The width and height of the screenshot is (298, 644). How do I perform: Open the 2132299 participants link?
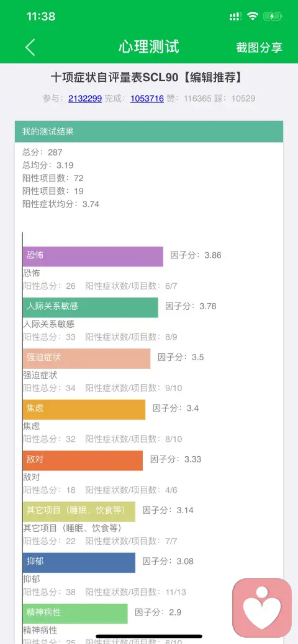[85, 99]
